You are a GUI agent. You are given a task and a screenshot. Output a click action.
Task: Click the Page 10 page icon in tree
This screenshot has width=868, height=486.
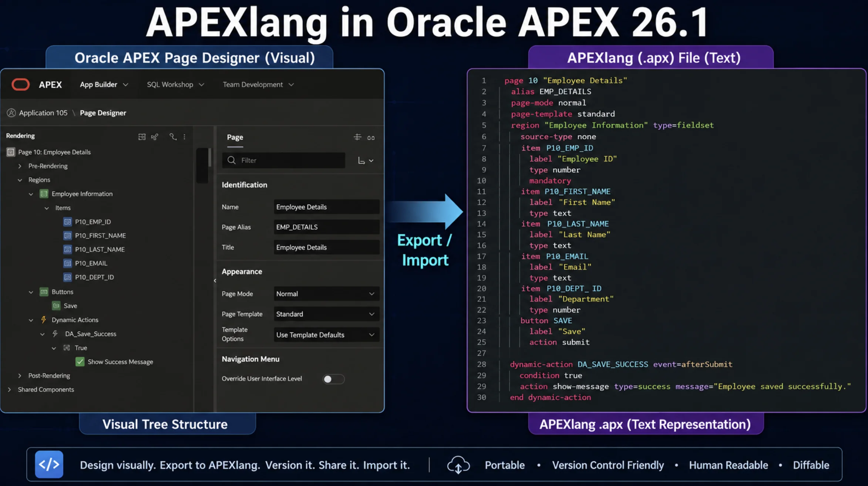(x=11, y=152)
